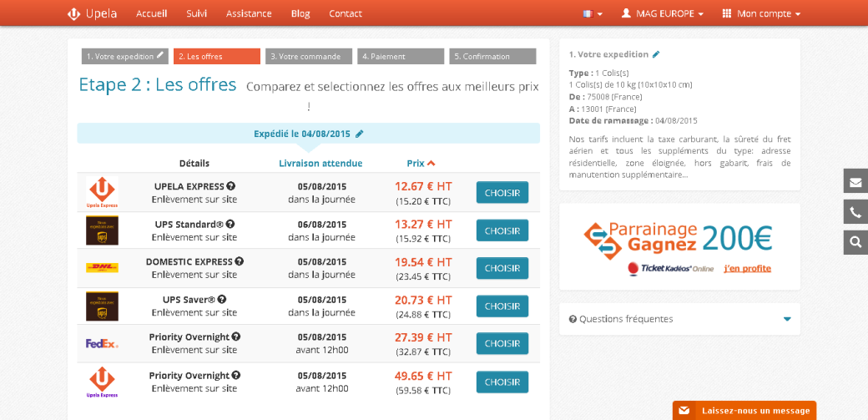868x420 pixels.
Task: Choose the UPS Standard offer
Action: [502, 230]
